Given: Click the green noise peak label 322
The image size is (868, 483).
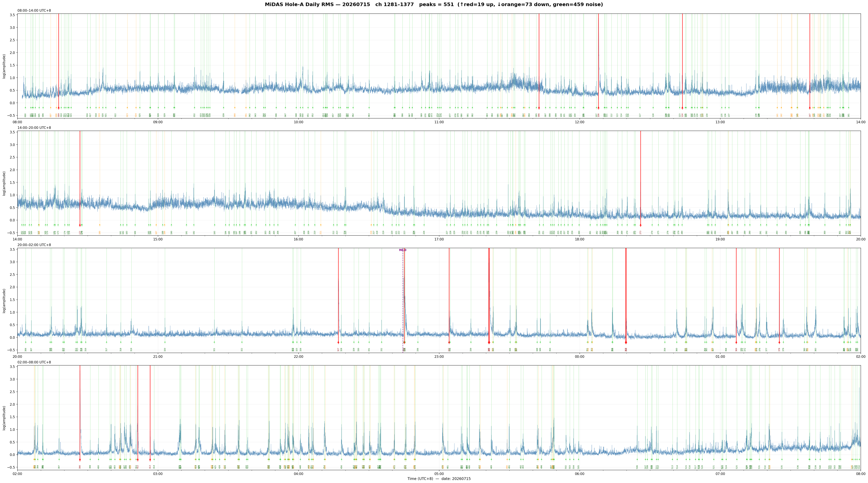Looking at the screenshot, I should (242, 350).
